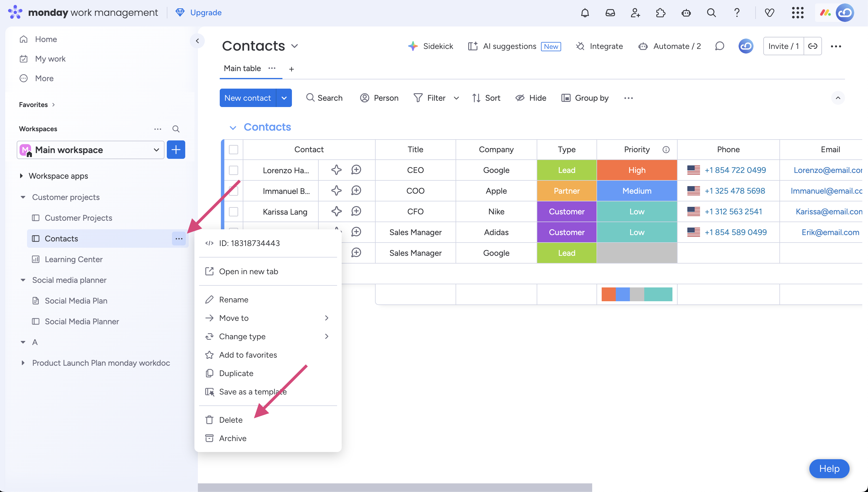
Task: Check the Lorenzo Ha... row checkbox
Action: (233, 170)
